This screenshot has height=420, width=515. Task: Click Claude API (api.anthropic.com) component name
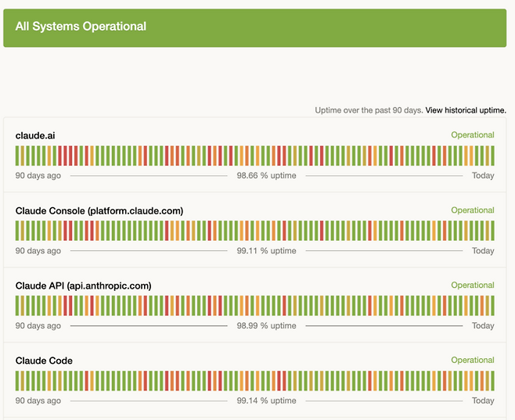click(84, 285)
